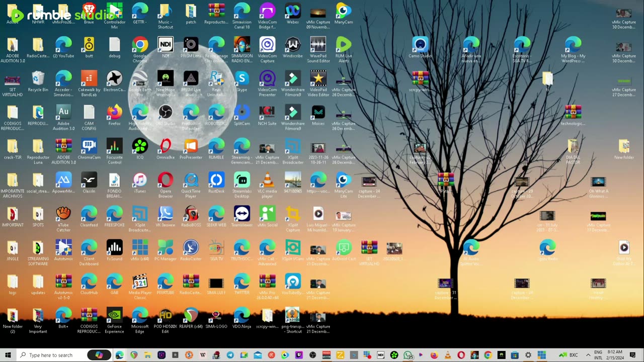The image size is (644, 362).
Task: Open the DIA DEL PASTOR folder
Action: 573,150
